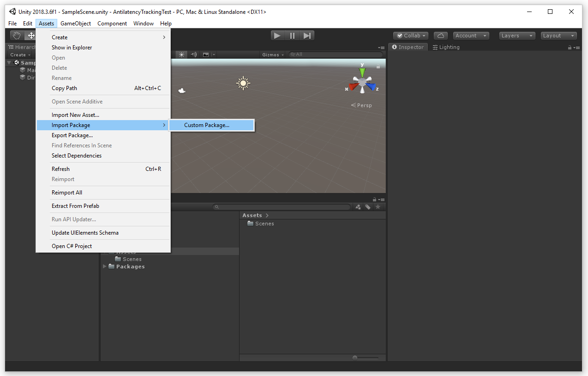Open the Inspector panel options menu
Viewport: 588px width, 376px height.
[x=576, y=48]
